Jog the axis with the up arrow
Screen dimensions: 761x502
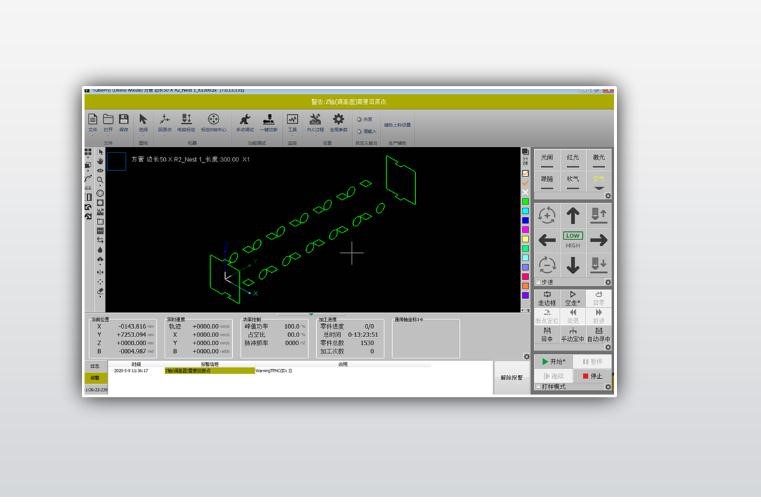pyautogui.click(x=574, y=216)
